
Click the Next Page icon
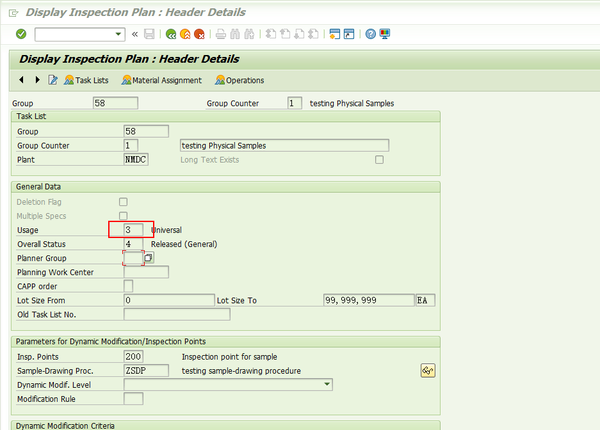[299, 34]
